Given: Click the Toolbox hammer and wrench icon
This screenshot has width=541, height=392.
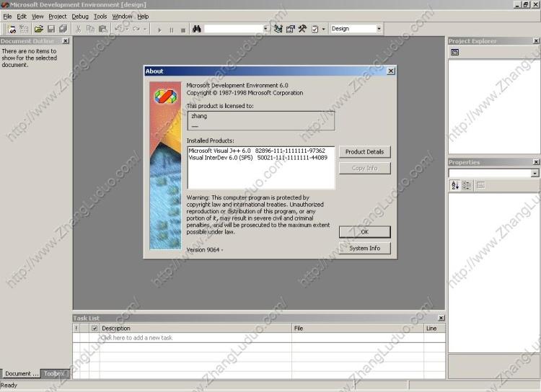Looking at the screenshot, I should coord(302,29).
